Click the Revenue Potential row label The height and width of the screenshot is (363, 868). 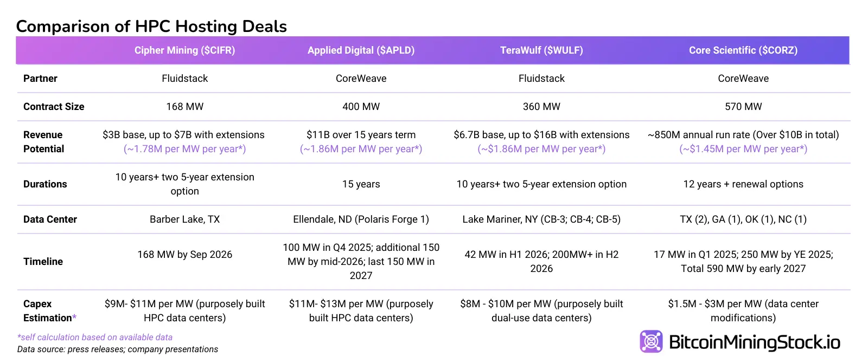(43, 142)
